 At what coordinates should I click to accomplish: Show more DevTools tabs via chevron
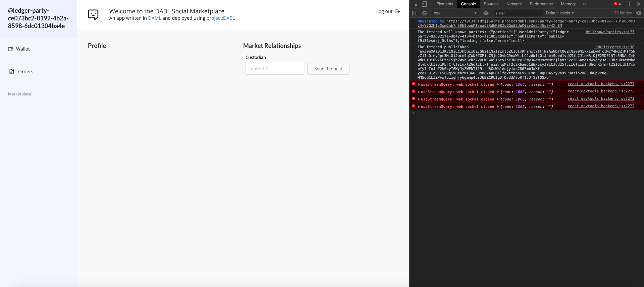tap(584, 4)
